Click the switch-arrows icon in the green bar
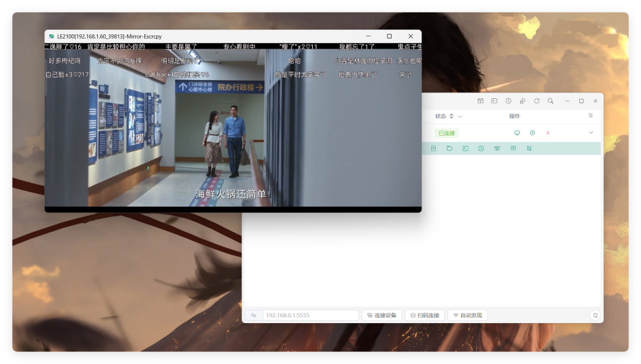This screenshot has width=641, height=364. [529, 148]
